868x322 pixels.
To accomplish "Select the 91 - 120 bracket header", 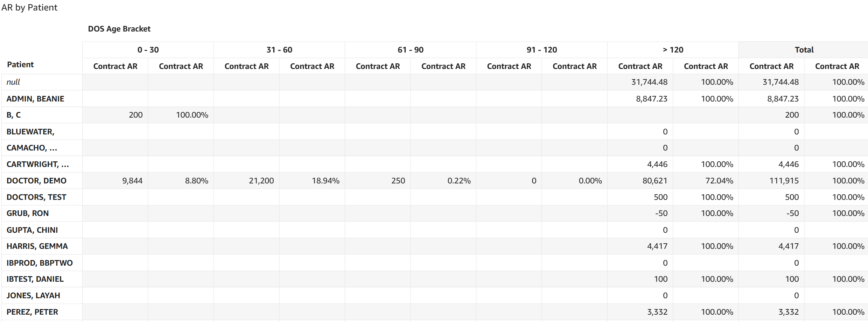I will point(542,50).
